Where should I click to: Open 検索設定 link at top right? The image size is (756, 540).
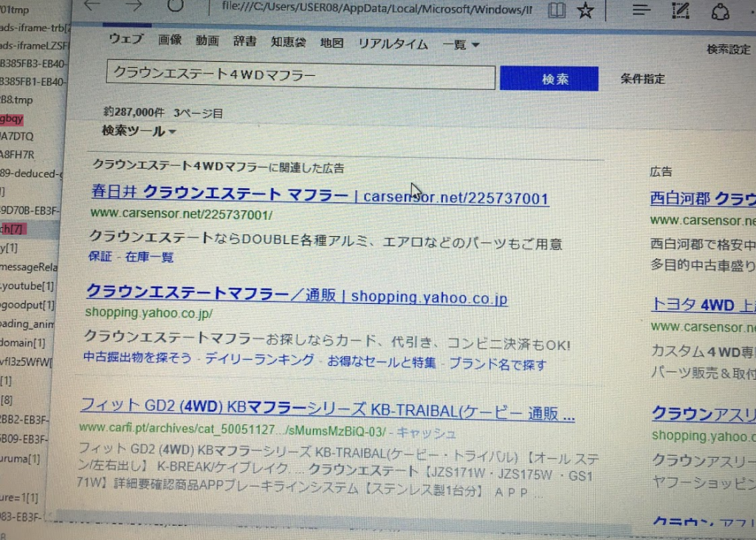(729, 49)
